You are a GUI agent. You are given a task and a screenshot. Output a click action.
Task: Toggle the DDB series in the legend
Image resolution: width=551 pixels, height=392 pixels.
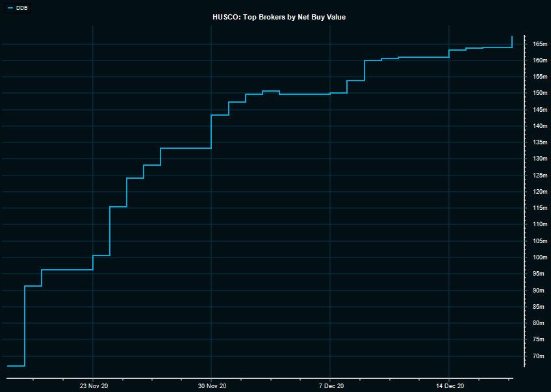22,7
